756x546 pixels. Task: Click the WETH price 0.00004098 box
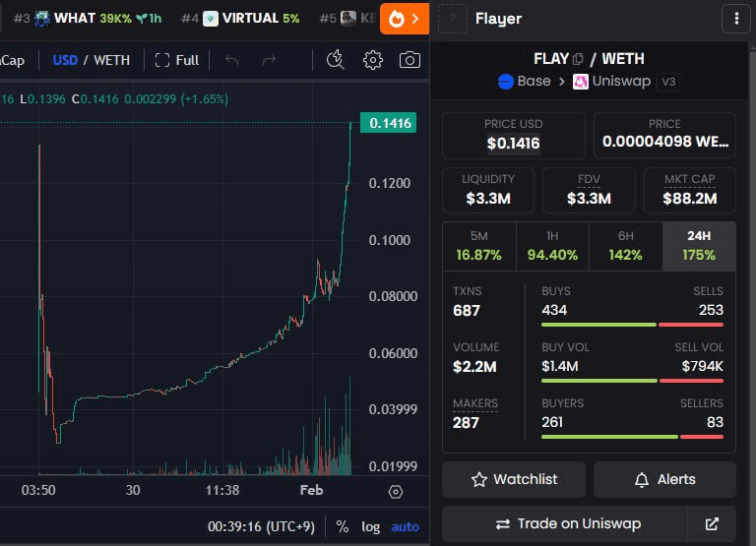(x=664, y=136)
